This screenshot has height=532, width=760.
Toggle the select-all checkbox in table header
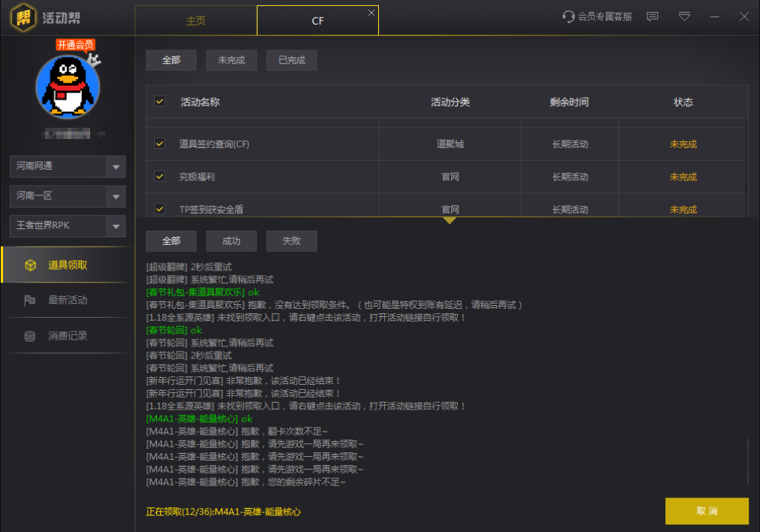coord(159,101)
